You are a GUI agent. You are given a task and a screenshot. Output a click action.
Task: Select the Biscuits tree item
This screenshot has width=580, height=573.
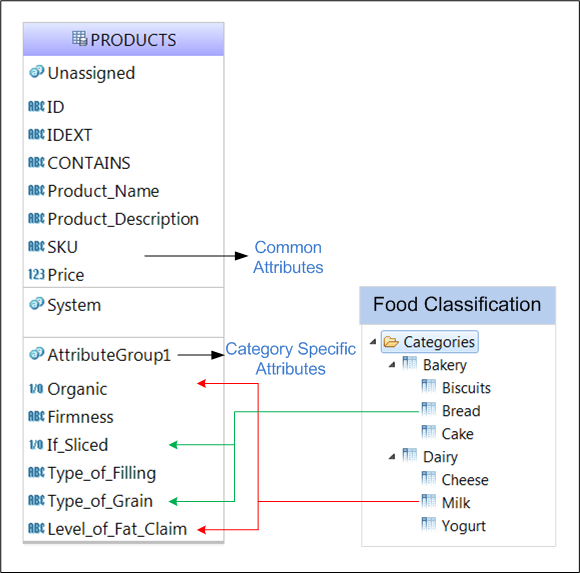pyautogui.click(x=466, y=388)
